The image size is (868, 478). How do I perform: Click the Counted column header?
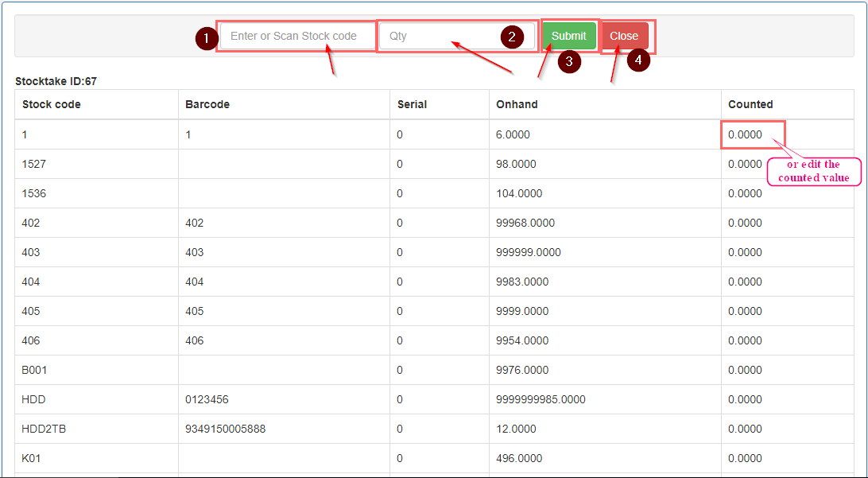point(750,104)
